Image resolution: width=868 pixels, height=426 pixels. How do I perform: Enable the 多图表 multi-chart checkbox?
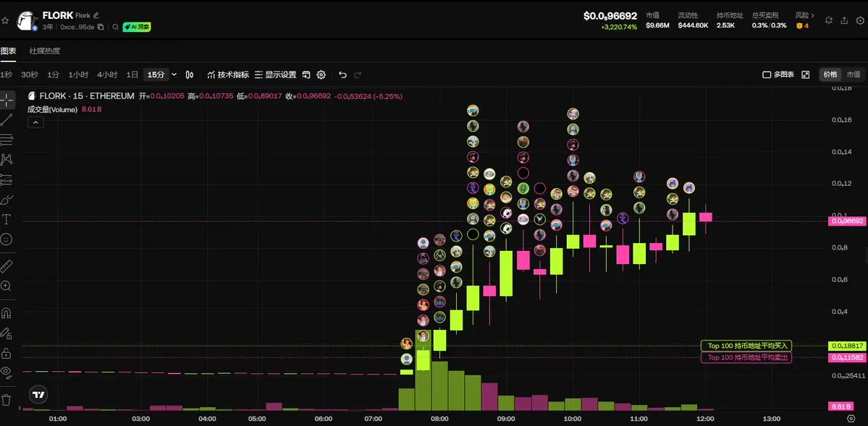(766, 74)
